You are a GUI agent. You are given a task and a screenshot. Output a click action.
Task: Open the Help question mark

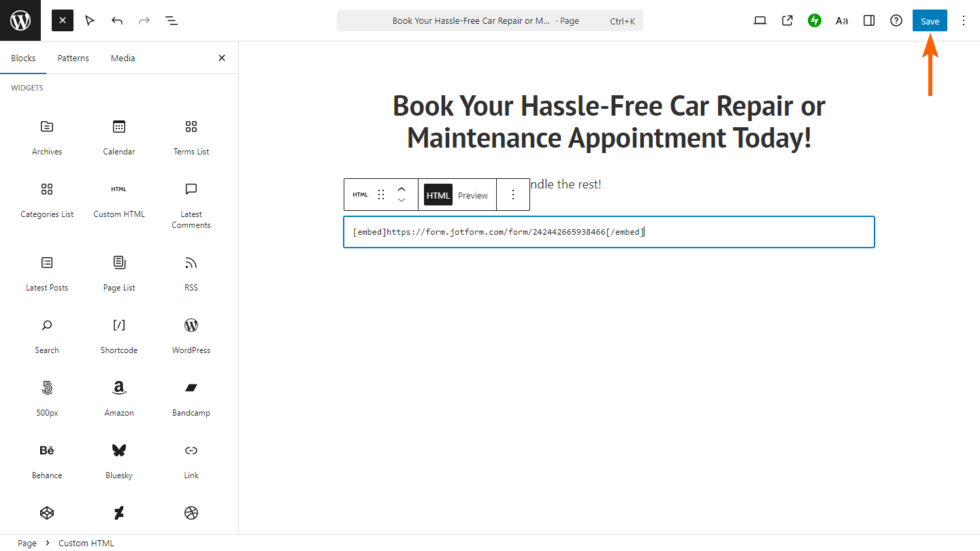coord(896,20)
